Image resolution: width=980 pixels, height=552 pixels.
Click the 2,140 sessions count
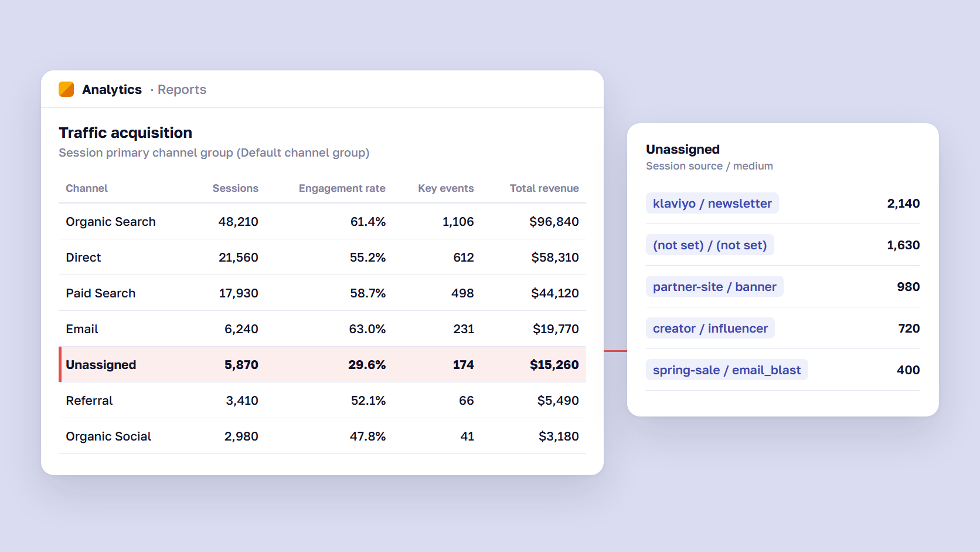coord(903,204)
